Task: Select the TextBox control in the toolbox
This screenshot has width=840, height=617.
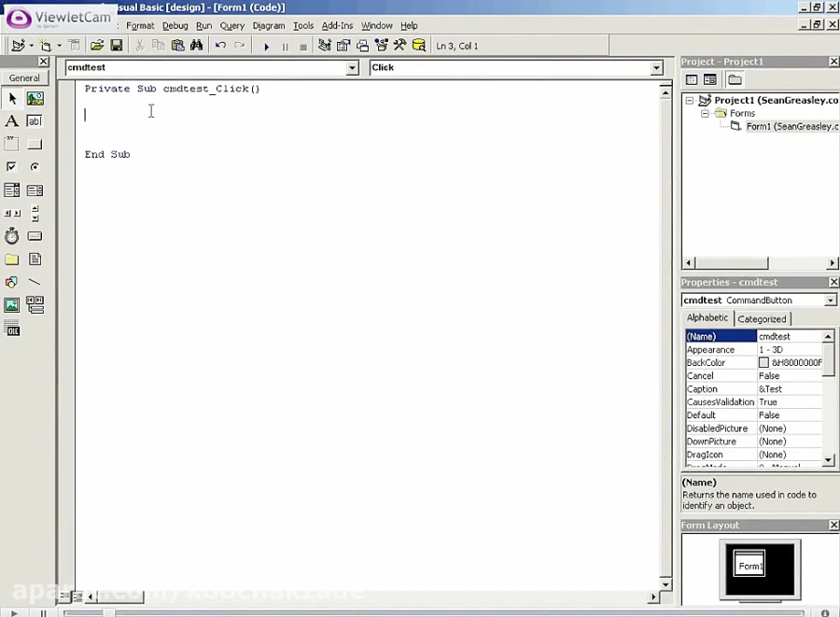Action: (x=35, y=120)
